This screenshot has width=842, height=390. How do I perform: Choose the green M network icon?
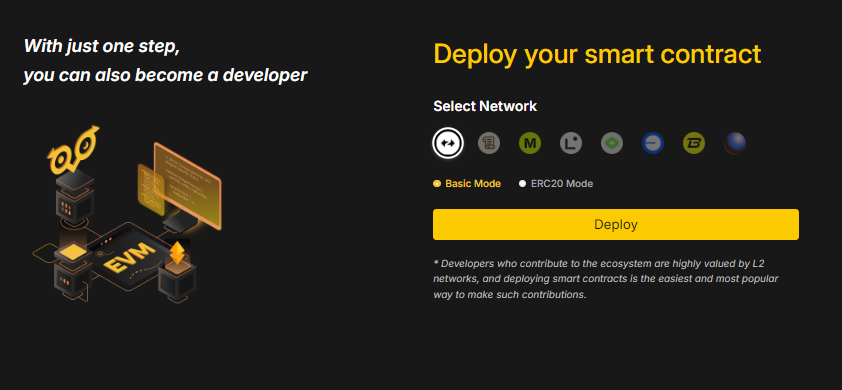coord(530,143)
